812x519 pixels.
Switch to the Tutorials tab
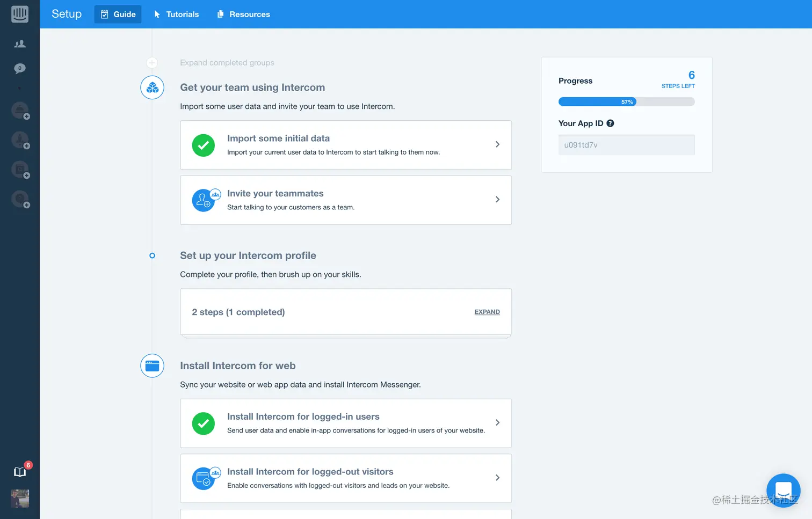176,14
